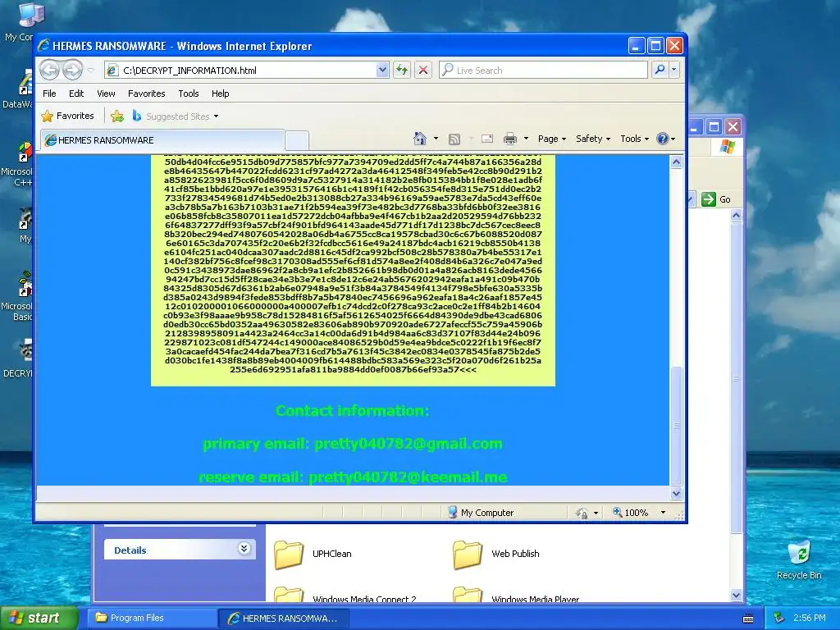Select the HERMES RANSOMWARE browser tab
Screen dimensions: 840x630
(x=162, y=140)
